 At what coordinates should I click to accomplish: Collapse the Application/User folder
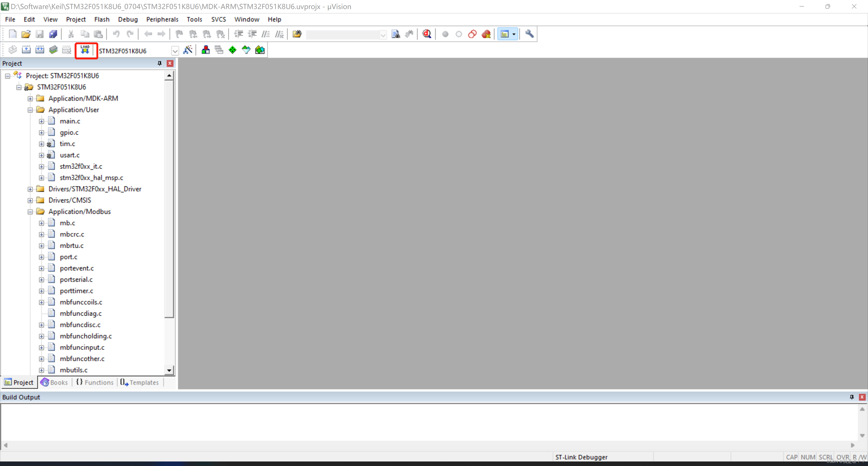click(30, 110)
